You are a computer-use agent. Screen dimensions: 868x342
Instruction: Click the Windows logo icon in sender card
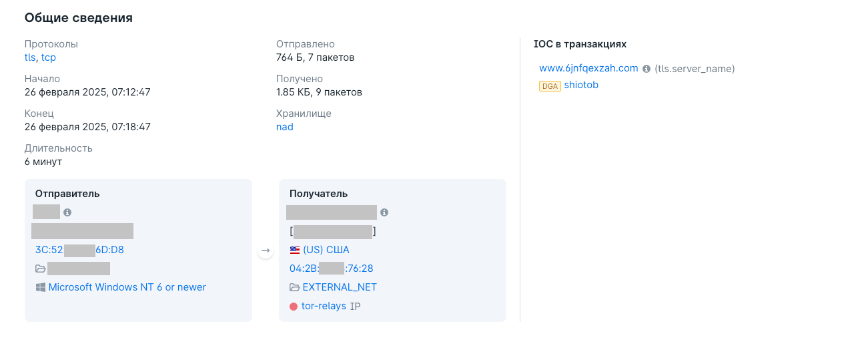41,287
